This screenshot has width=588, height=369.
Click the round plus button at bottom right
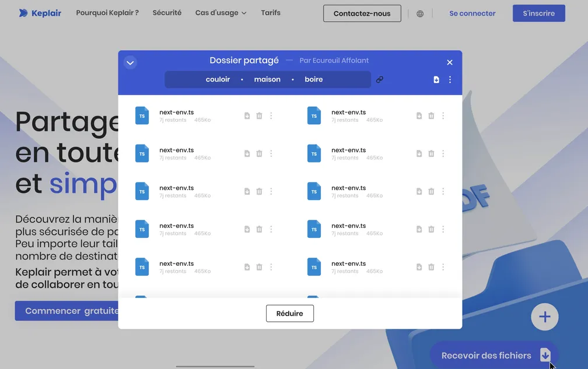pos(544,317)
